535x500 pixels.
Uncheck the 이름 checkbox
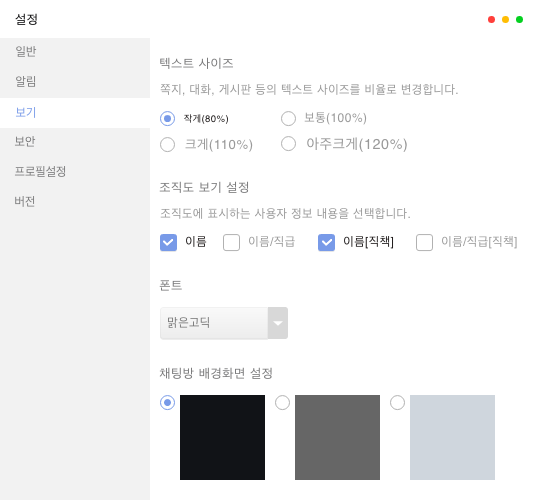tap(168, 242)
